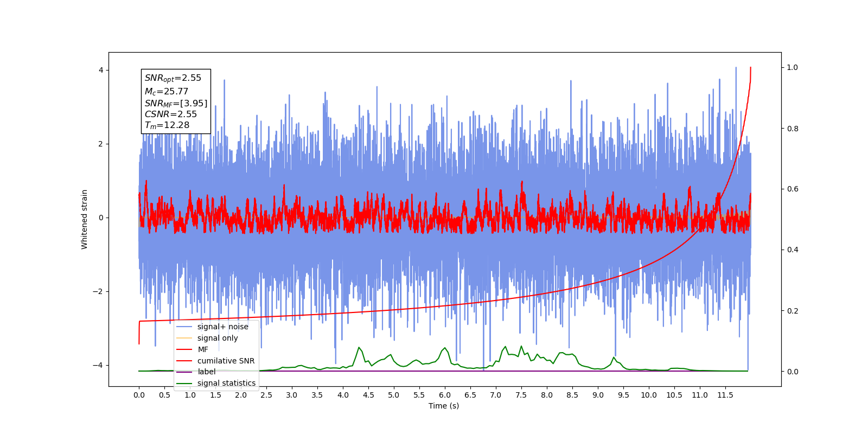
Task: Click the 2.5 tick on the time axis
Action: 266,395
